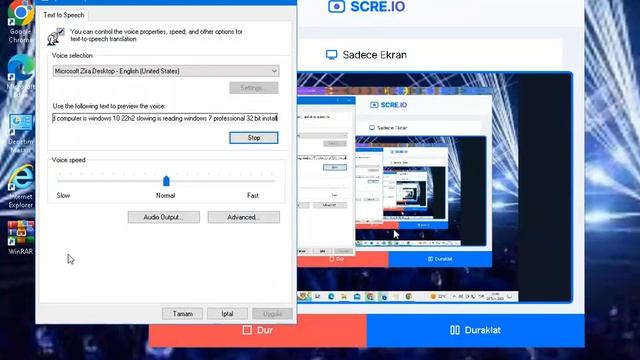The image size is (640, 360).
Task: Click the disabled Uygula button
Action: click(x=272, y=313)
